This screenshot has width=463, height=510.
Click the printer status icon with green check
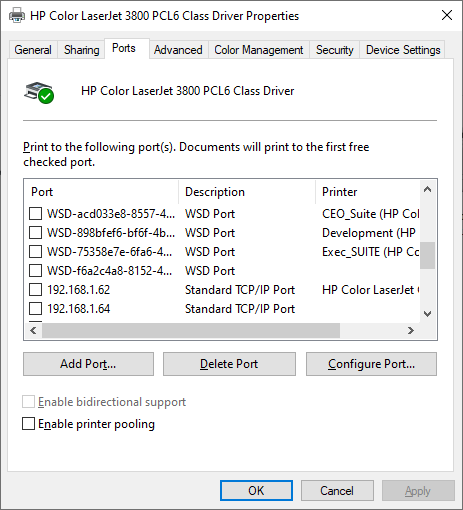click(39, 92)
